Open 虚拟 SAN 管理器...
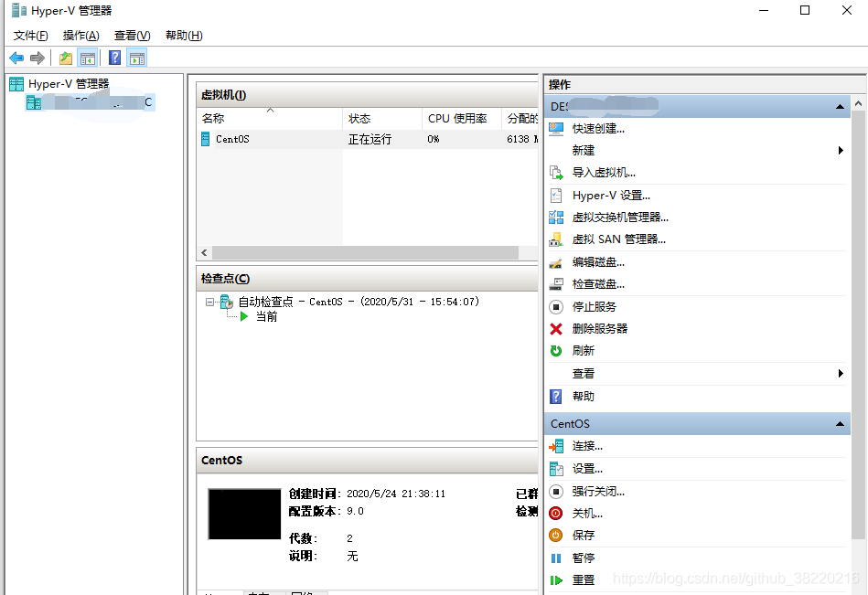This screenshot has width=868, height=595. 619,239
